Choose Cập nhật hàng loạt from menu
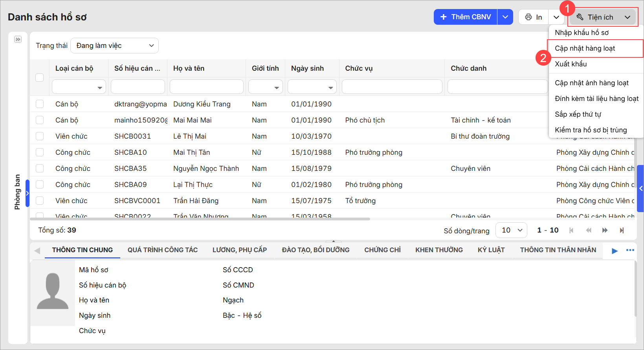The image size is (644, 350). [x=585, y=48]
